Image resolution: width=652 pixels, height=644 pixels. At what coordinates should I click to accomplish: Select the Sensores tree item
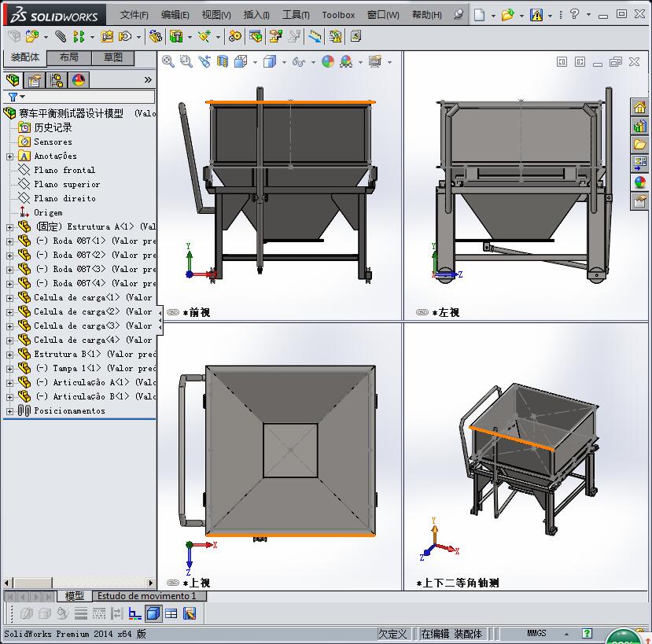(x=53, y=142)
